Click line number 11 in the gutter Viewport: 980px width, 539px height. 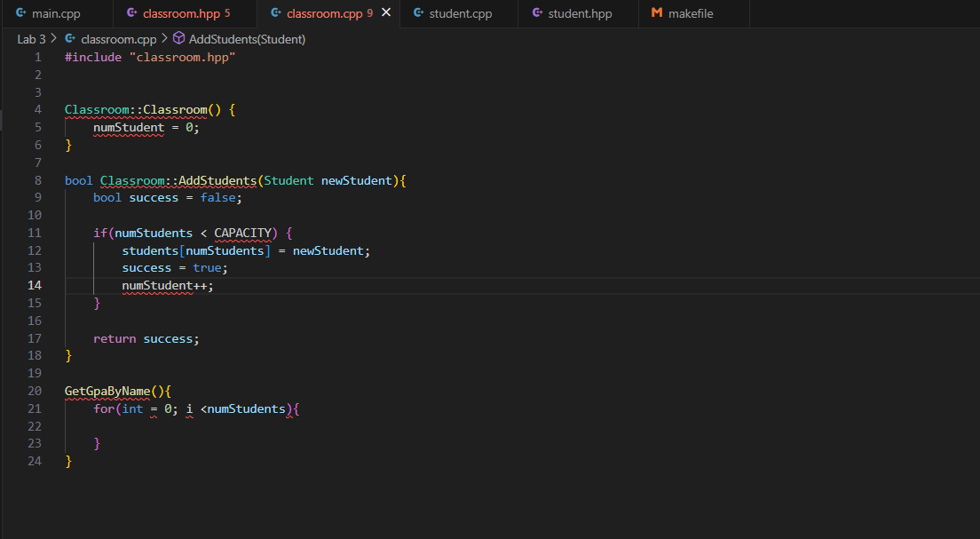coord(35,233)
